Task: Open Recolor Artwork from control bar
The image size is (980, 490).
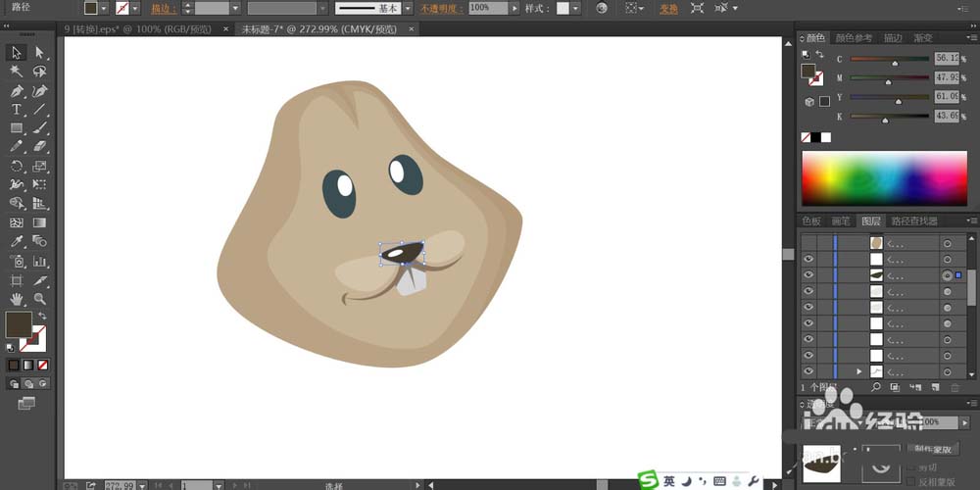Action: click(x=602, y=8)
